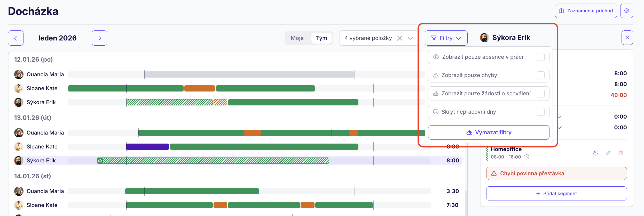Image resolution: width=644 pixels, height=216 pixels.
Task: Click Sloane Kate's purple segment on 13.01.26
Action: click(147, 147)
